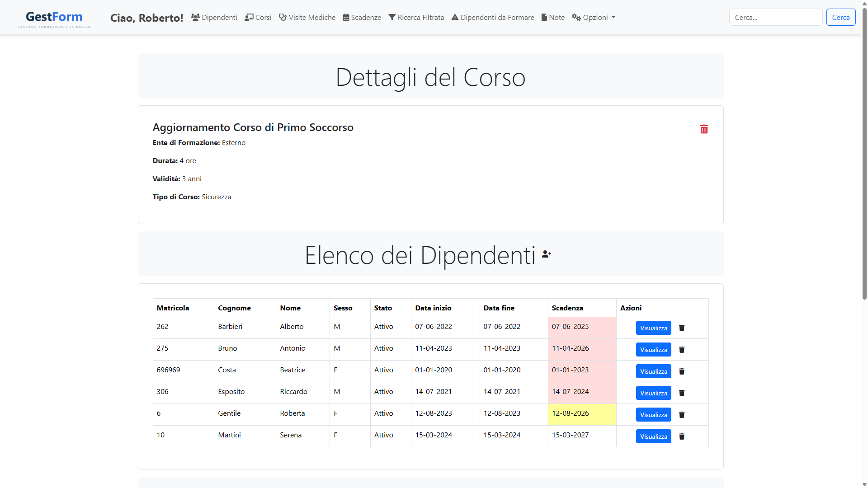Open Scadenze calendar page

click(362, 17)
